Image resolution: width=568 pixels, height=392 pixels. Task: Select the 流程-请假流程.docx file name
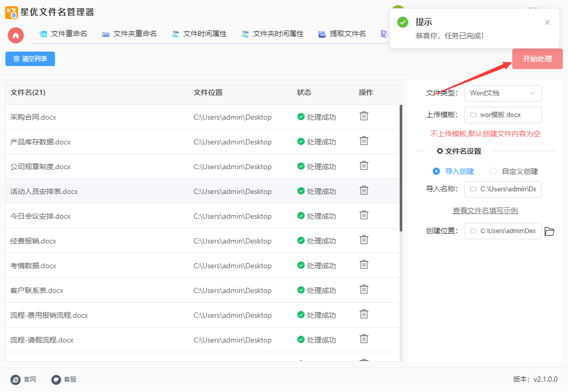[x=42, y=340]
